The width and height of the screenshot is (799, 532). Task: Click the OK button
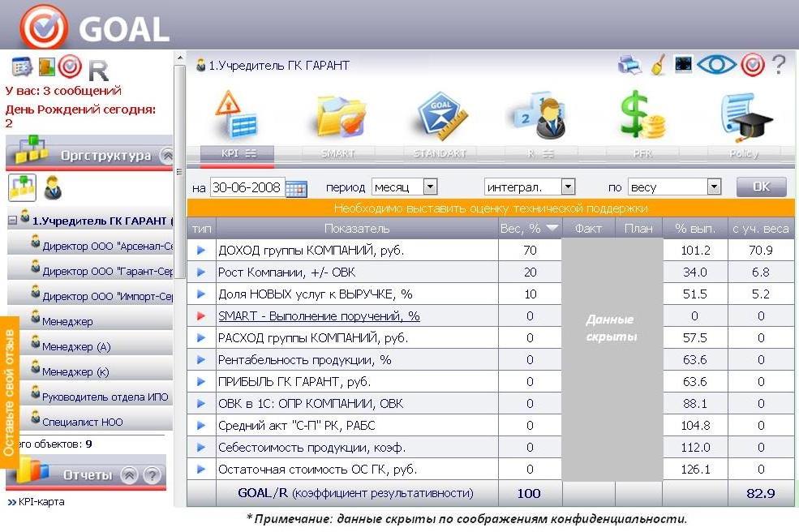click(762, 187)
